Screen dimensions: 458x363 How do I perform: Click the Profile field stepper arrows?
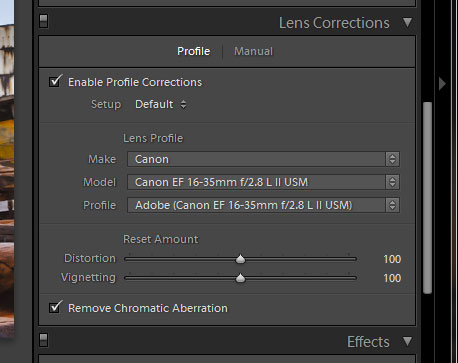[392, 205]
